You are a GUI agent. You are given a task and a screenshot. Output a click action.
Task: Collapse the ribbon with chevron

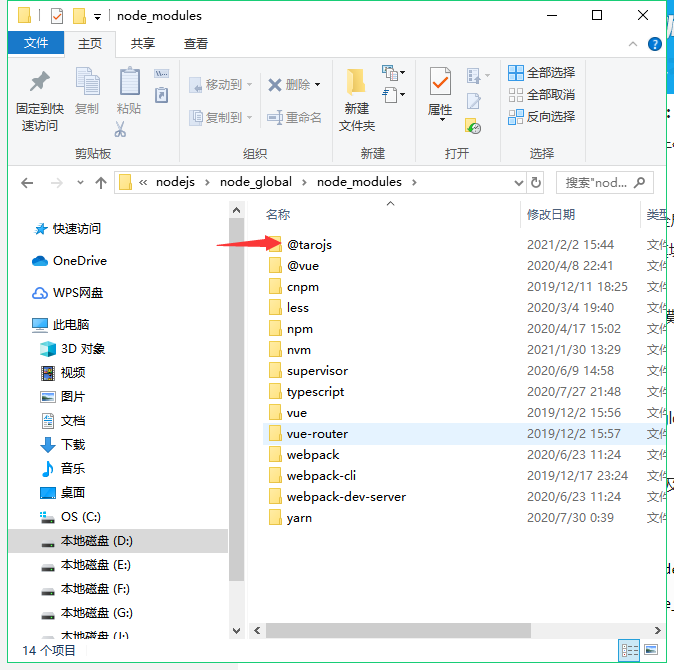click(x=632, y=44)
